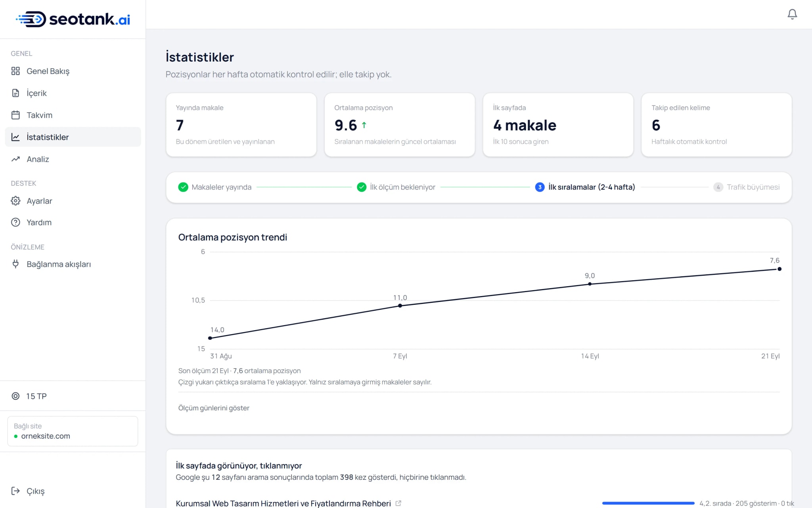Click the 9,0 data point on chart
This screenshot has width=812, height=508.
(590, 284)
